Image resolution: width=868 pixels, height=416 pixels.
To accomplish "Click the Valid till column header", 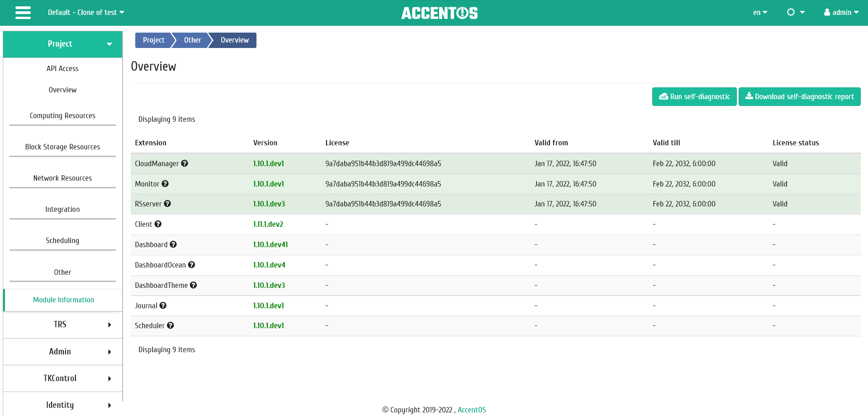I will (x=667, y=143).
